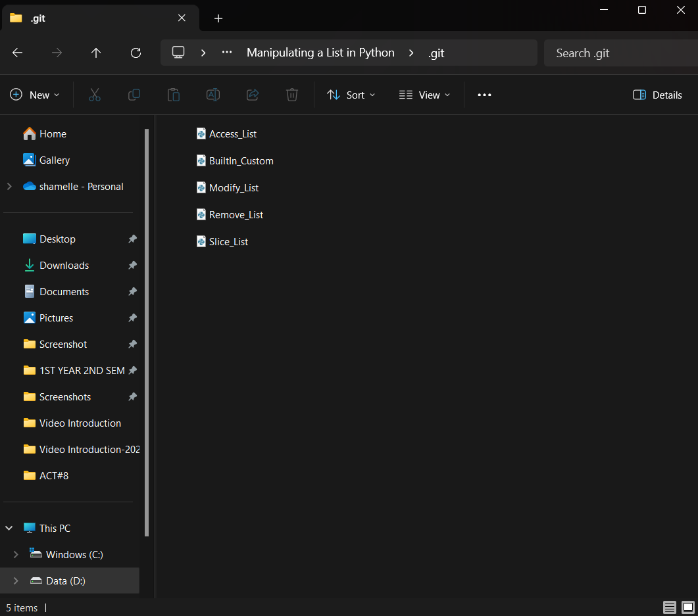Refresh the current folder

136,53
